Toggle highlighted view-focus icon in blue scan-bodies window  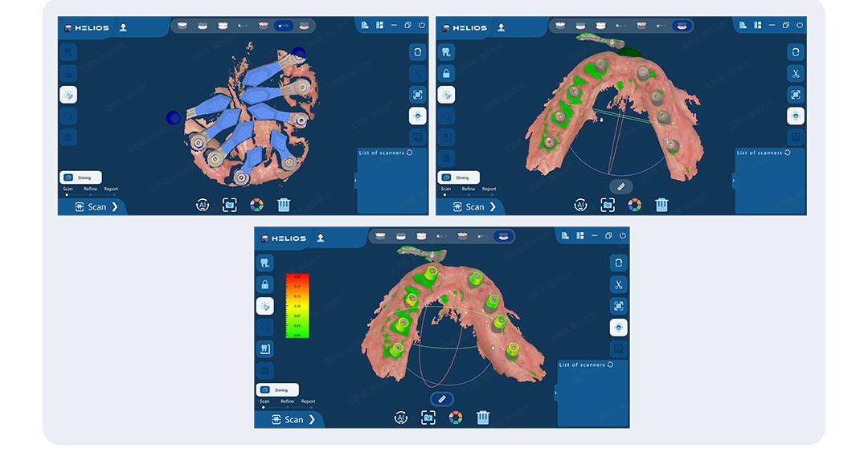coord(417,116)
